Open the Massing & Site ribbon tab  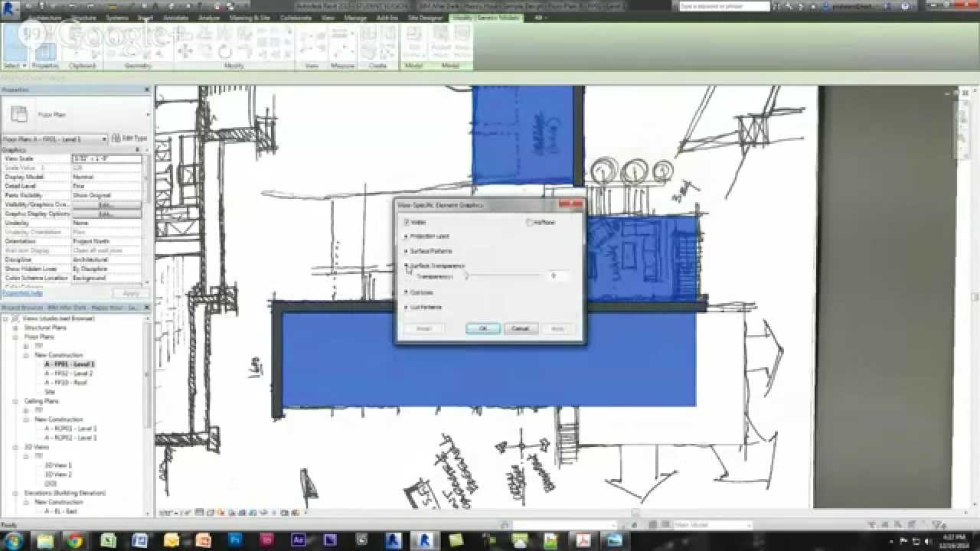[x=250, y=17]
